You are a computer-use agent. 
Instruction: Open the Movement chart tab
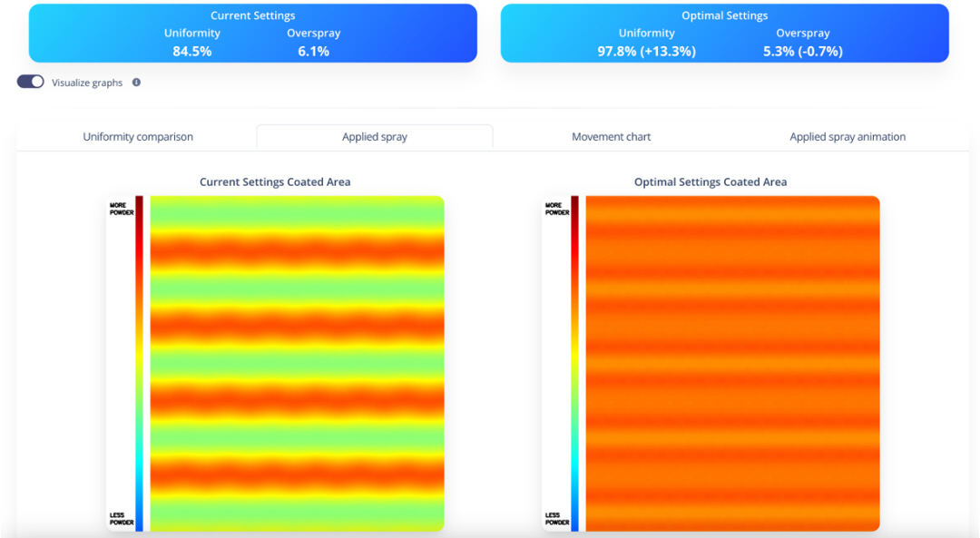click(611, 137)
